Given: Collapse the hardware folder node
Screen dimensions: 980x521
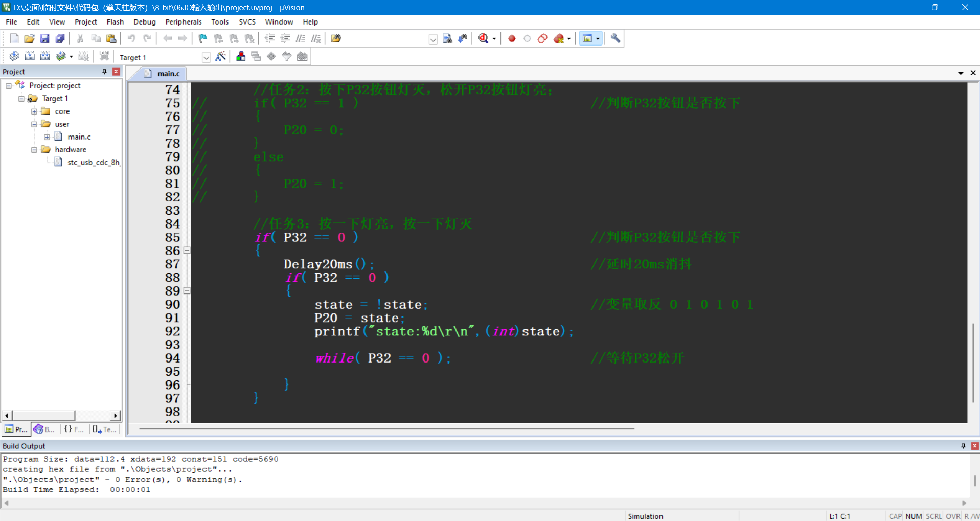Looking at the screenshot, I should 34,150.
